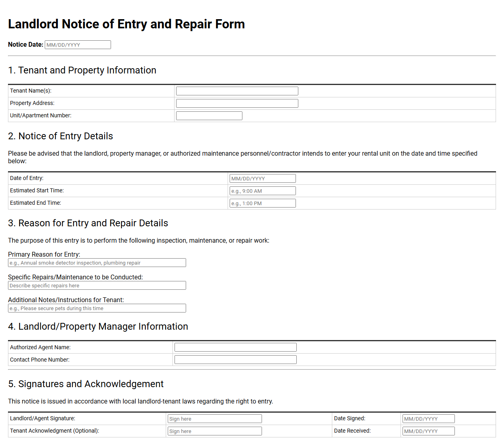Click the sentence 'The purpose of this entry'

(139, 241)
